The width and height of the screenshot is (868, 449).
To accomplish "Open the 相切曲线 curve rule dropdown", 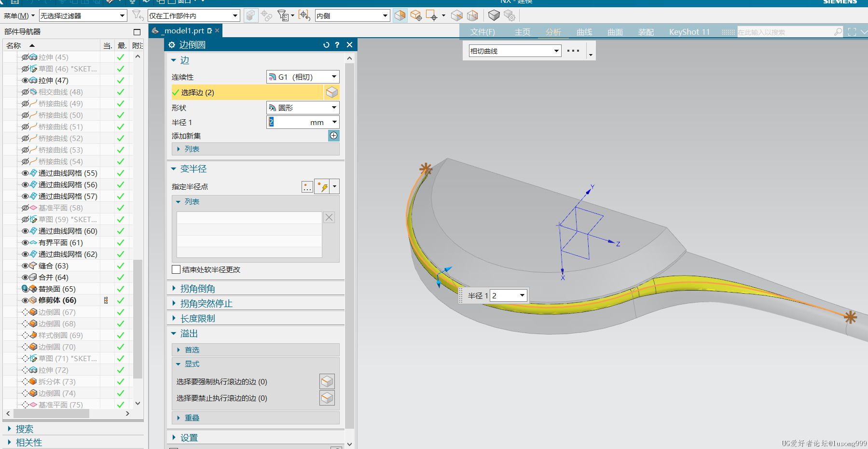I will click(515, 51).
